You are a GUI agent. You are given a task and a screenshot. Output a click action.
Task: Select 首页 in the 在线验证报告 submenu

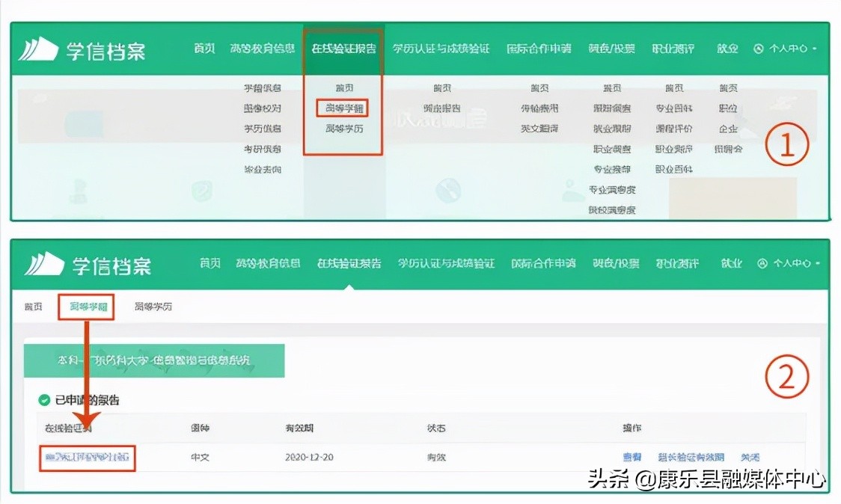coord(344,88)
